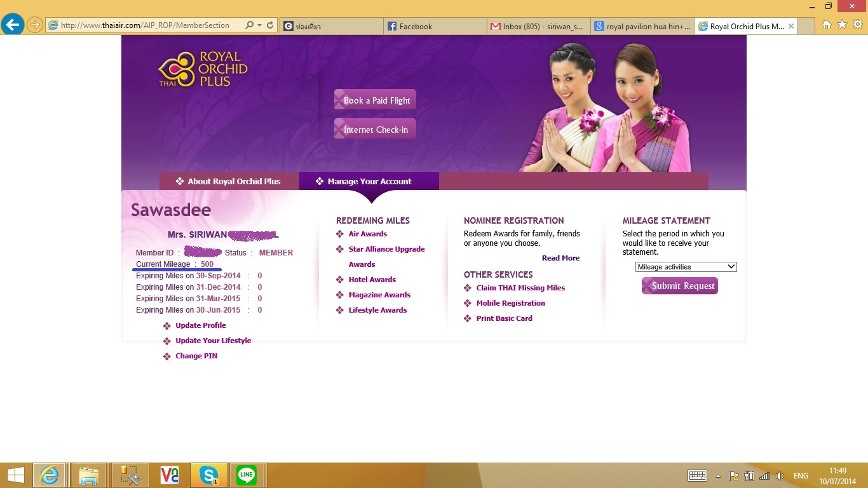This screenshot has width=868, height=488.
Task: Open the address bar autocomplete dropdown arrow
Action: 259,25
